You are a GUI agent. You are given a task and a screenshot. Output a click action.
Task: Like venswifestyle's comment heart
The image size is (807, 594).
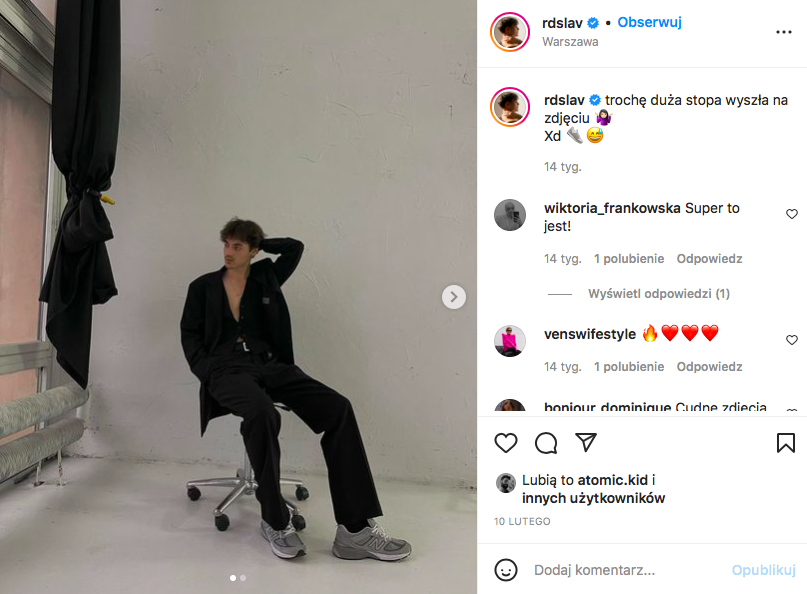(x=792, y=340)
